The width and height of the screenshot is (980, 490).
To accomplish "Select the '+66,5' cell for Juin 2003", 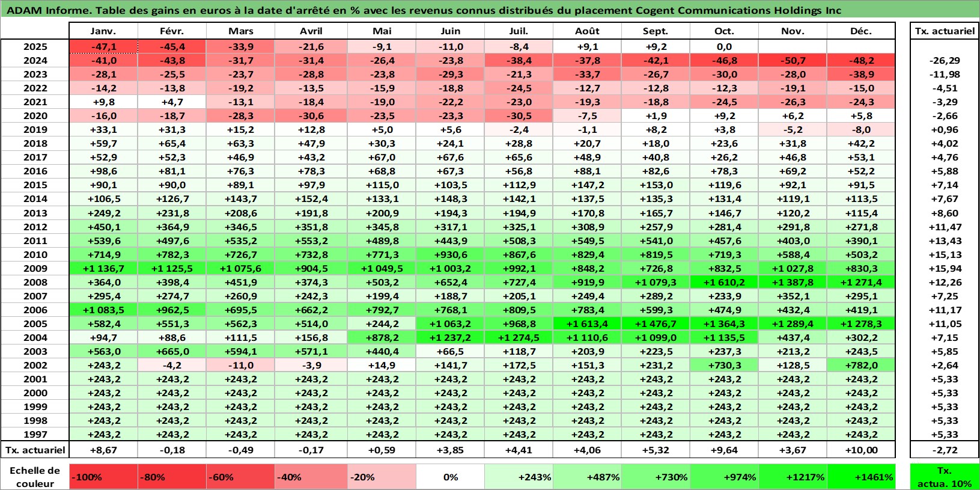I will point(451,351).
